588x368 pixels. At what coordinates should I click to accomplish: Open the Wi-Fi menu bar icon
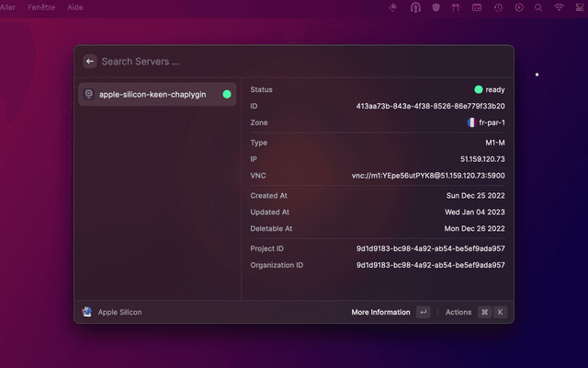(559, 7)
